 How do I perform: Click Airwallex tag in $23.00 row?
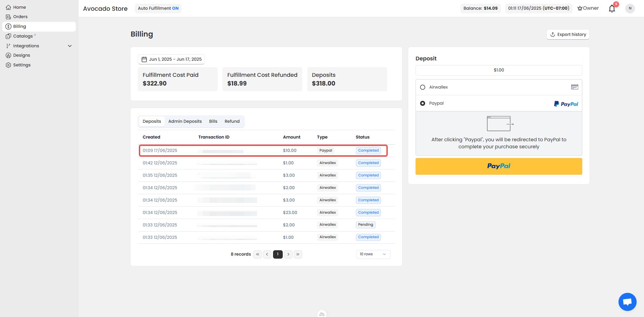click(x=328, y=213)
